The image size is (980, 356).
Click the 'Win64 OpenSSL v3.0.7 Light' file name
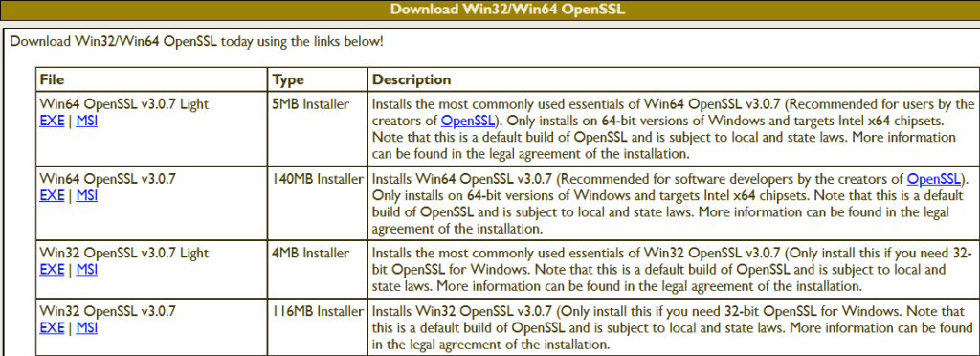click(124, 104)
